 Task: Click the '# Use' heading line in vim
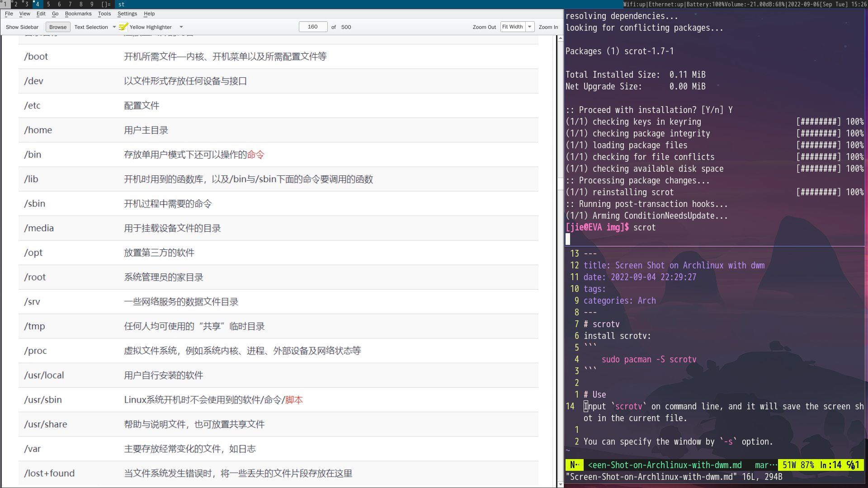click(594, 395)
